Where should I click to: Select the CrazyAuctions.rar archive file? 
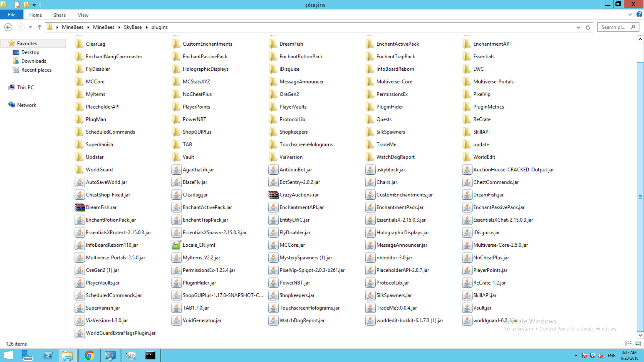tap(299, 195)
